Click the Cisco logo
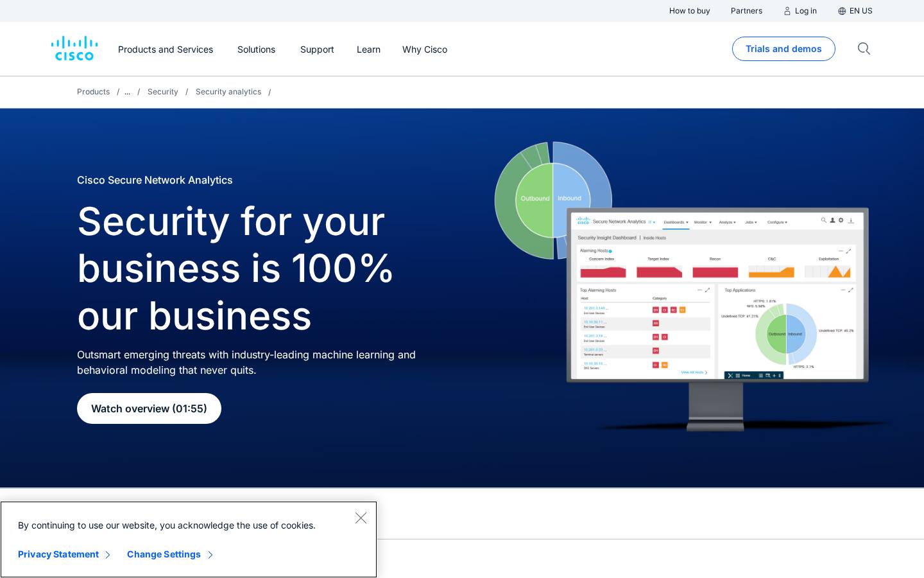924x578 pixels. tap(74, 49)
